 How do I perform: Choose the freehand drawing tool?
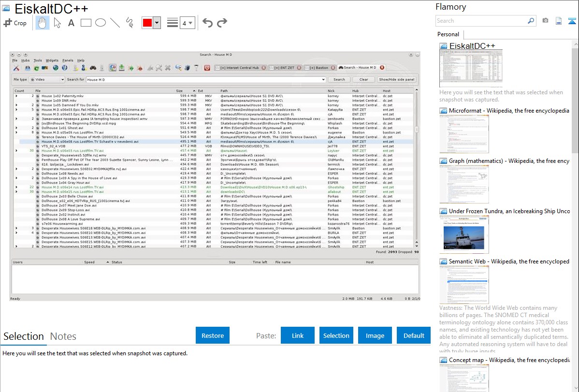pyautogui.click(x=130, y=23)
